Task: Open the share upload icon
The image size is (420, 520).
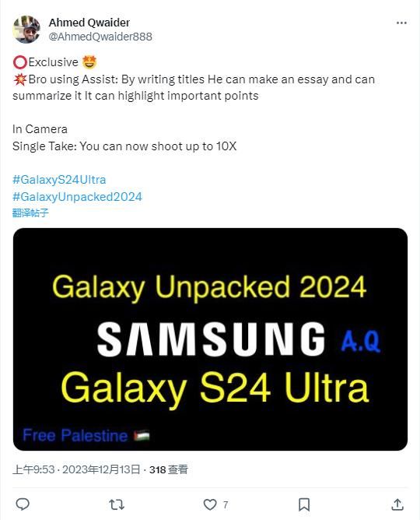Action: coord(397,504)
